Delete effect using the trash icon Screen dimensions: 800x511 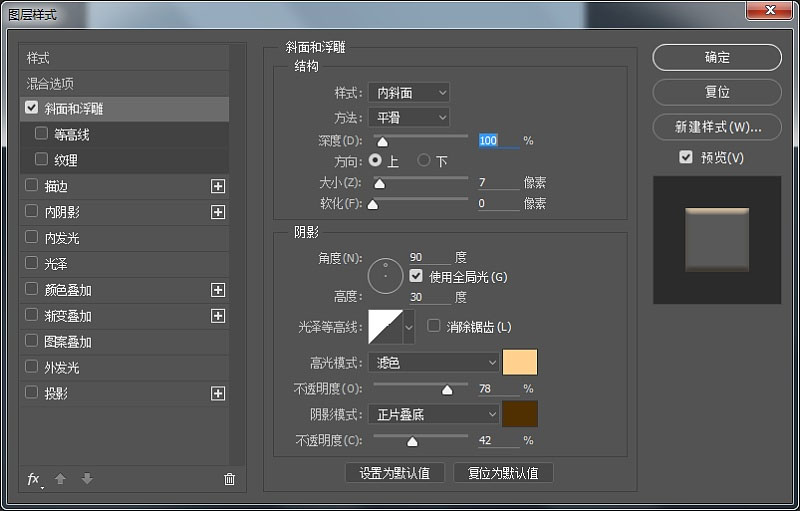(x=230, y=479)
